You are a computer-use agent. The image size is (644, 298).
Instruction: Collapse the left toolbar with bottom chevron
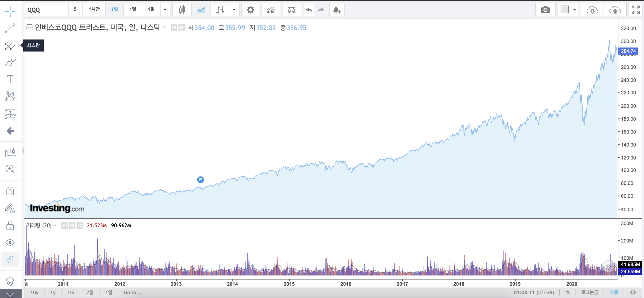pyautogui.click(x=10, y=294)
